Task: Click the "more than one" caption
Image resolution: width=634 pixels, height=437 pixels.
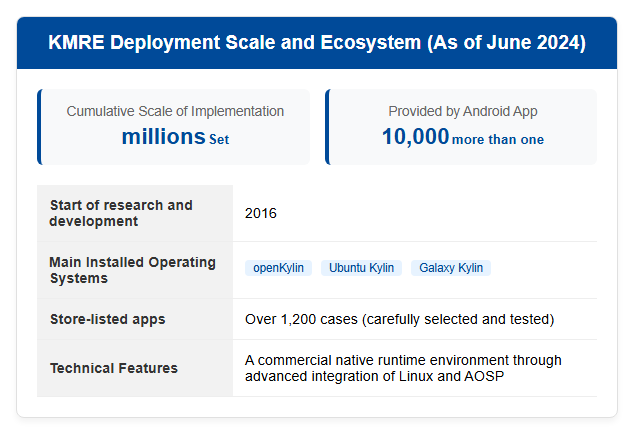Action: pyautogui.click(x=498, y=139)
